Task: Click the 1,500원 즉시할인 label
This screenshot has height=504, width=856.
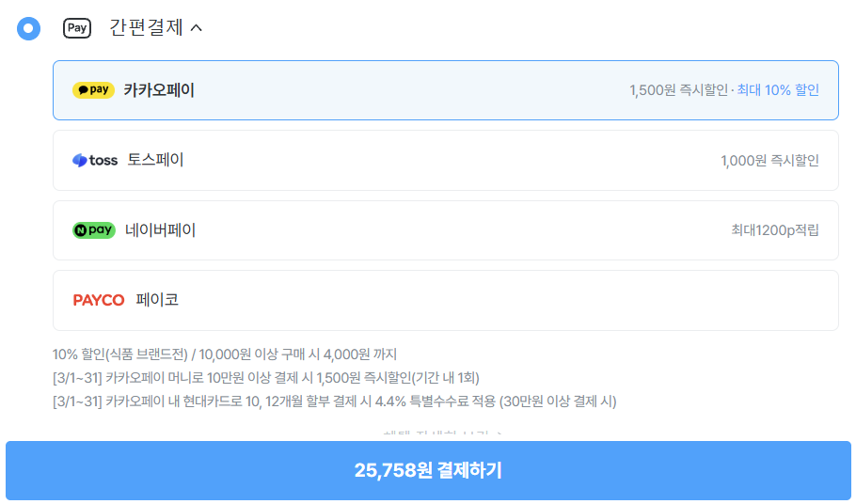Action: (678, 90)
